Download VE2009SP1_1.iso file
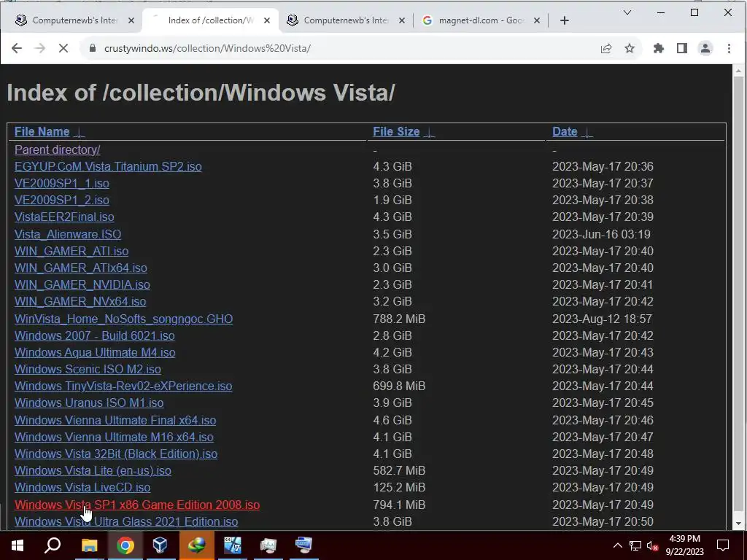The width and height of the screenshot is (747, 560). 62,183
